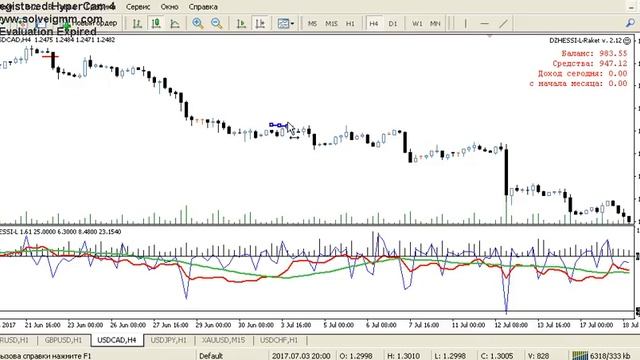The width and height of the screenshot is (640, 360).
Task: Select the blue trendline object on chart
Action: pyautogui.click(x=278, y=125)
